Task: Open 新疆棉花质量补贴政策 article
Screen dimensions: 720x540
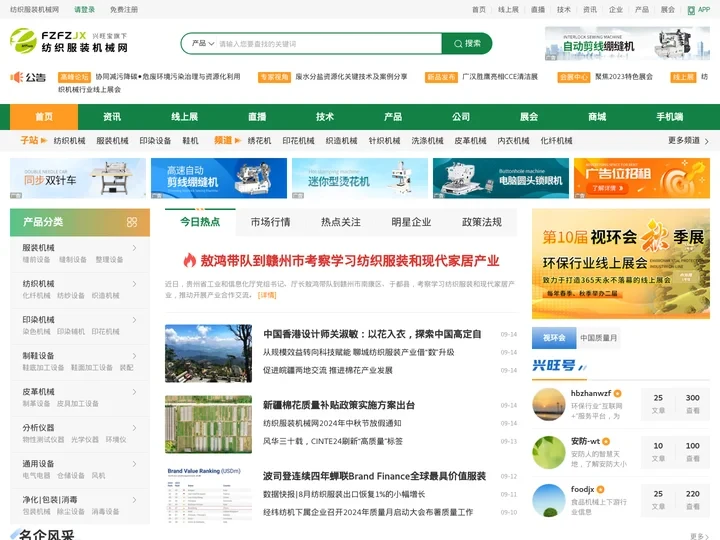Action: pos(339,405)
